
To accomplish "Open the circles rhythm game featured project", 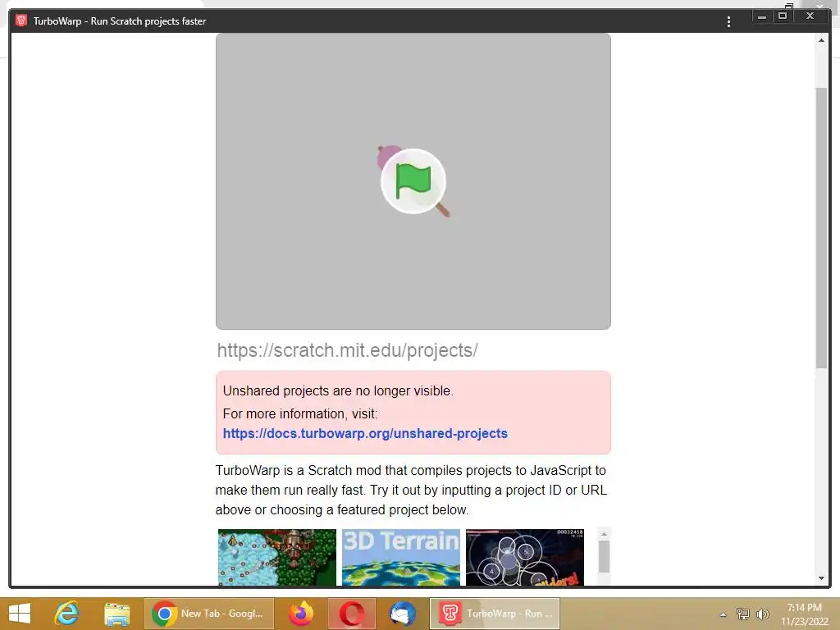I will 524,557.
